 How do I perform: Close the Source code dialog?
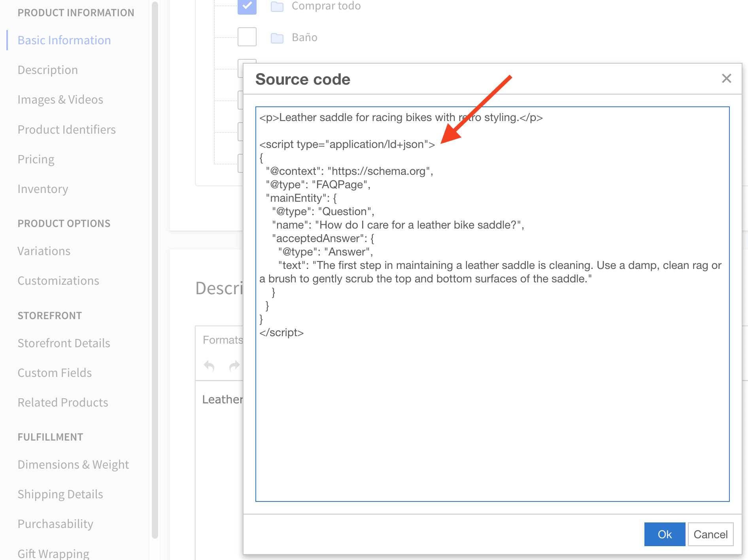point(726,78)
